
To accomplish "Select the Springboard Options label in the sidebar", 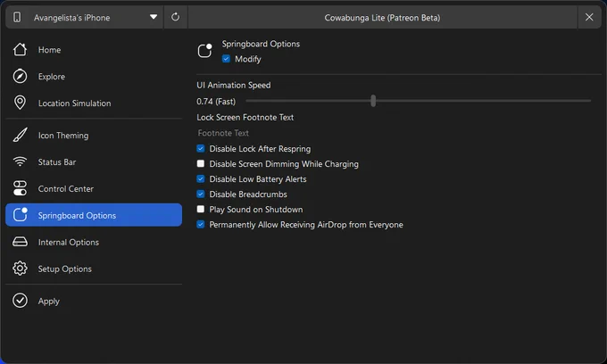I will pyautogui.click(x=77, y=216).
